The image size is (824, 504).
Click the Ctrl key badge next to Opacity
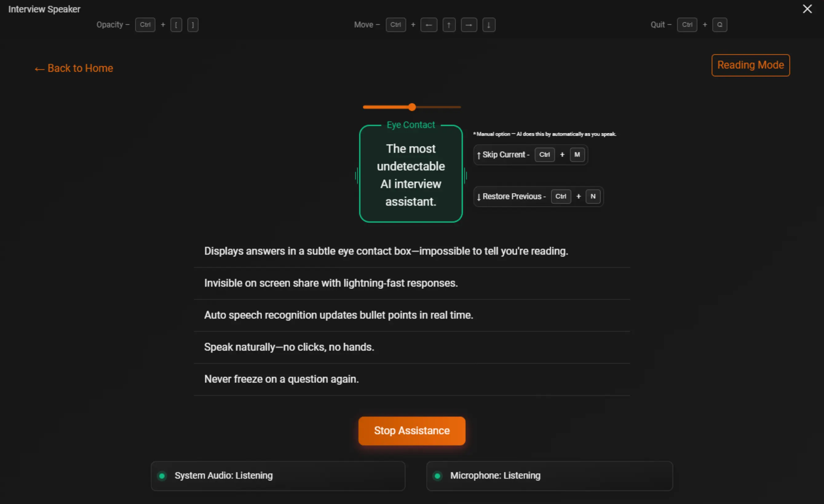[145, 25]
